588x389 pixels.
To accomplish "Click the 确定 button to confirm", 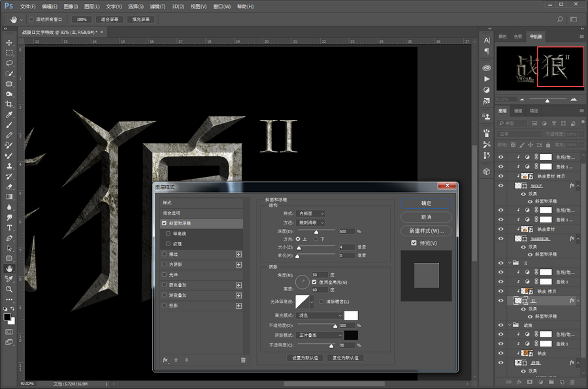I will click(426, 203).
